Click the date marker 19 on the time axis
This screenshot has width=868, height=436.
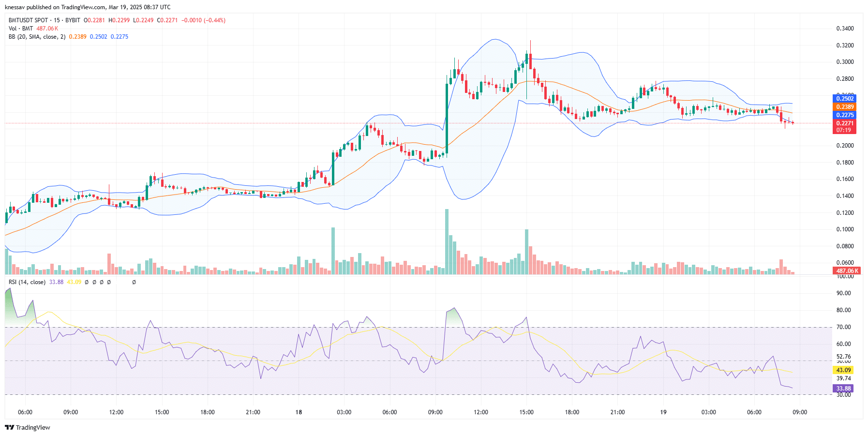point(663,412)
